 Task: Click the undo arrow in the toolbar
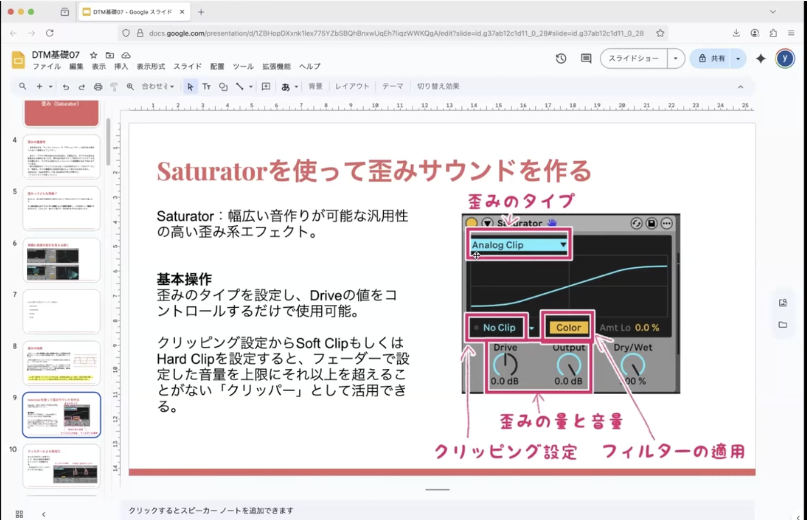(66, 87)
